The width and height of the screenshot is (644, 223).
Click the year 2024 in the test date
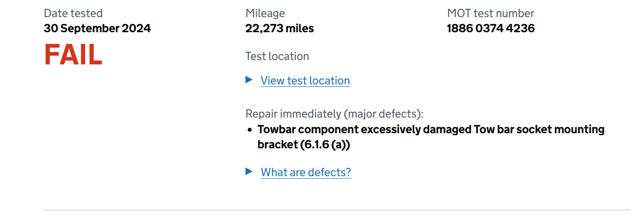136,28
